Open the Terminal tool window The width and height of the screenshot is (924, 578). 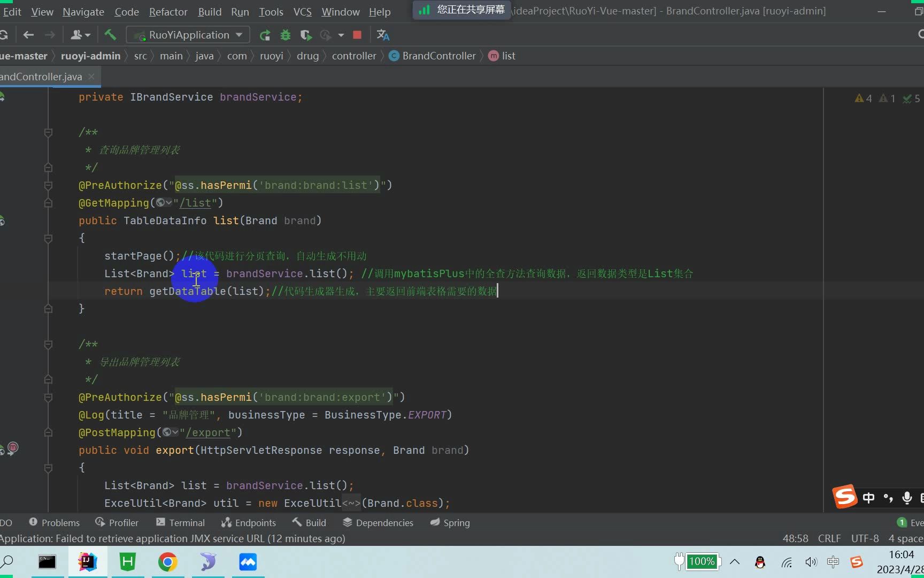click(x=180, y=523)
